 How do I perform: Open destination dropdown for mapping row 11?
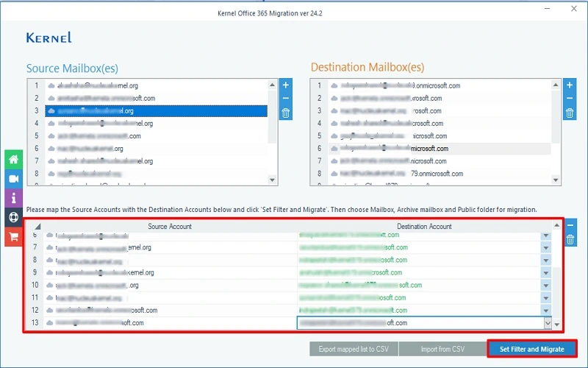click(546, 298)
